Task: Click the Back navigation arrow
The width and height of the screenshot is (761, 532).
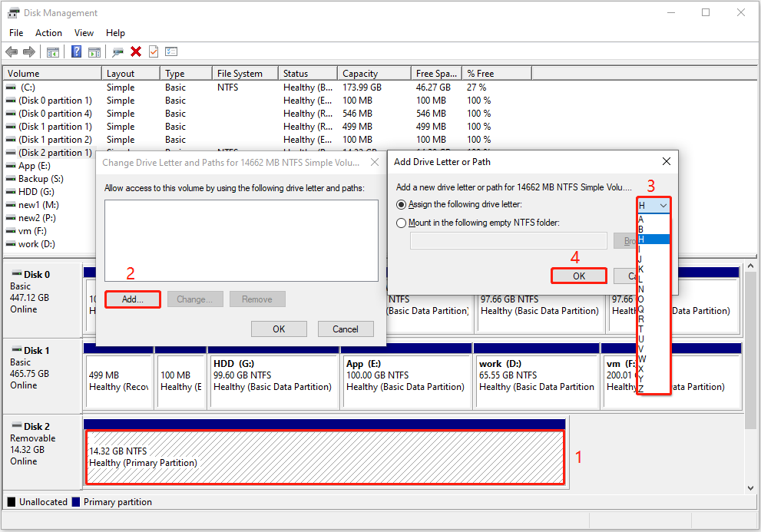Action: pos(12,51)
